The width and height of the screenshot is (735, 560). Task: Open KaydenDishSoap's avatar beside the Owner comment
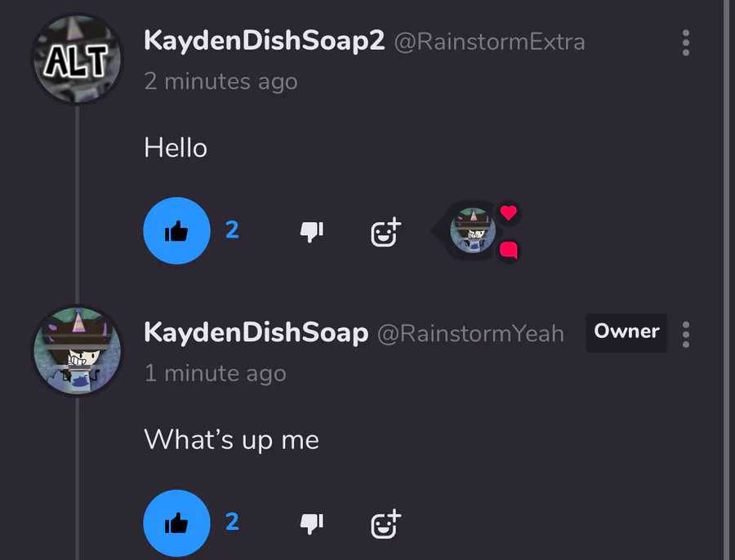[78, 351]
